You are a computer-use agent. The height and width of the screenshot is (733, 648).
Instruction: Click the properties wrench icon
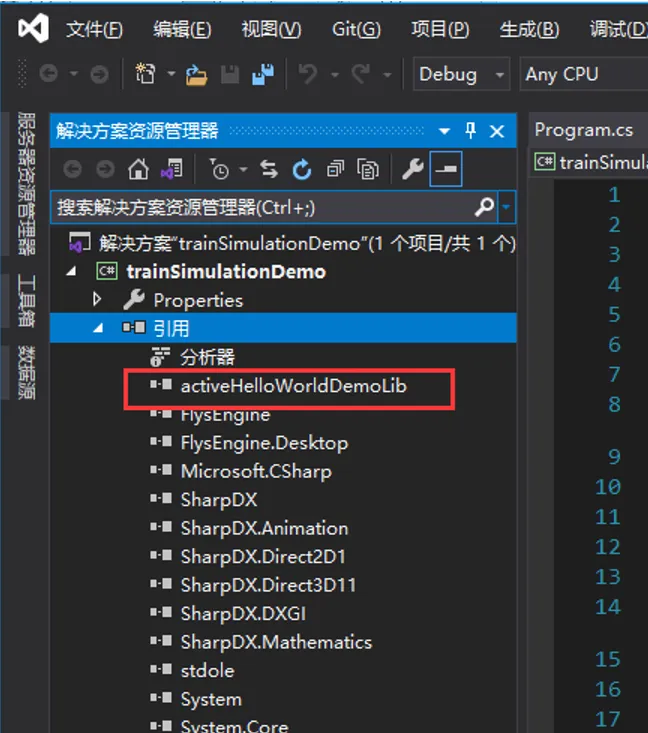tap(412, 169)
